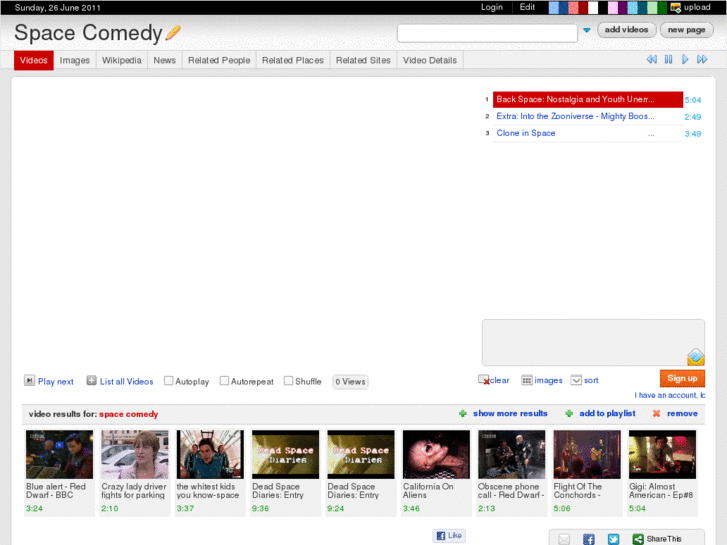This screenshot has width=727, height=545.
Task: Click green plus next to add to playlist
Action: pyautogui.click(x=569, y=413)
